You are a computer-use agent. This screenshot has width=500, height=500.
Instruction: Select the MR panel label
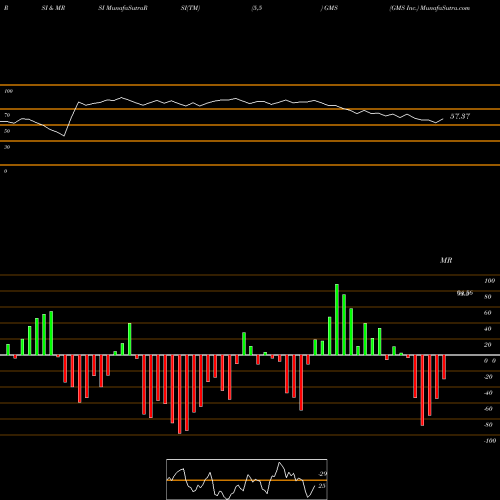click(x=446, y=260)
